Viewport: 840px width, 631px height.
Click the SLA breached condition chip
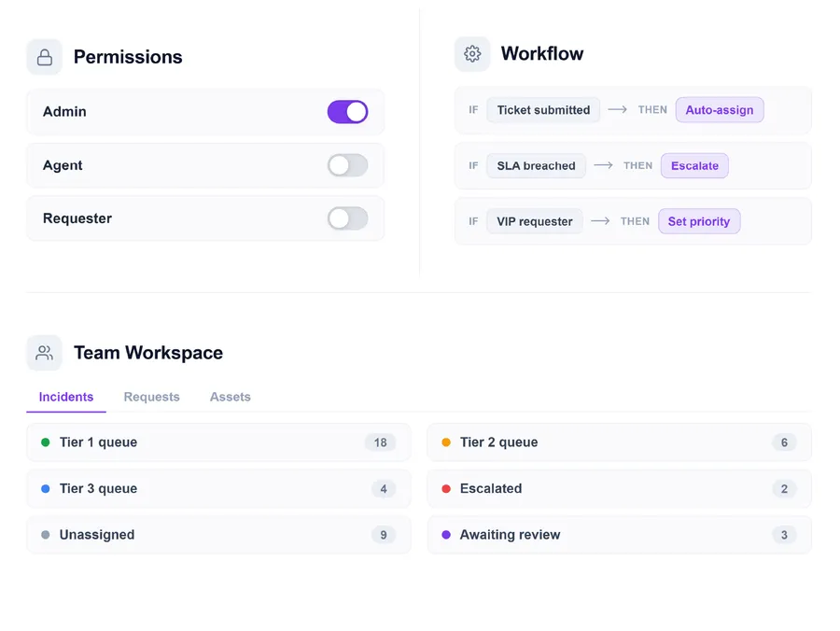point(536,165)
